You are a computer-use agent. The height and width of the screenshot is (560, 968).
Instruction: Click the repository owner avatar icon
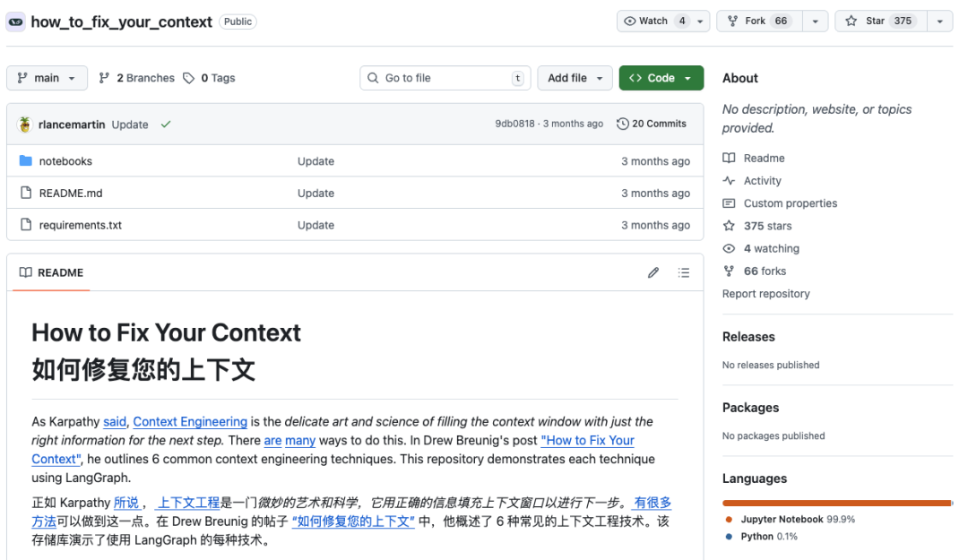point(15,22)
